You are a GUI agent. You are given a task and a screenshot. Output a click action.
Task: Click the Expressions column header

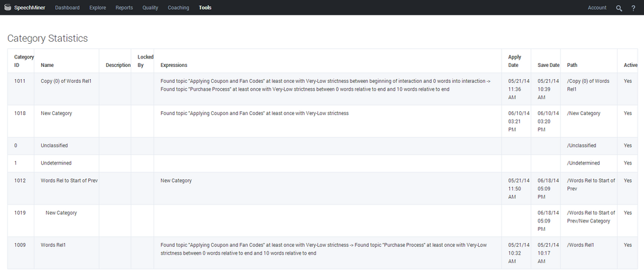174,65
